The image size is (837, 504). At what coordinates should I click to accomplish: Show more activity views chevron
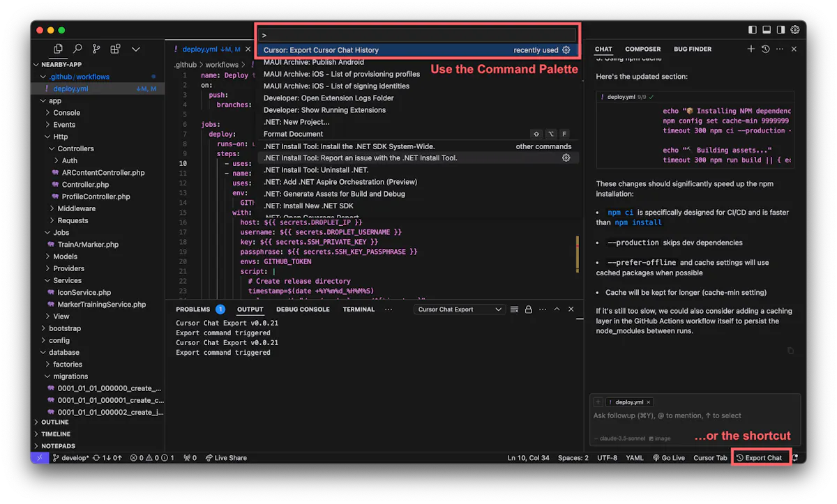click(x=135, y=49)
